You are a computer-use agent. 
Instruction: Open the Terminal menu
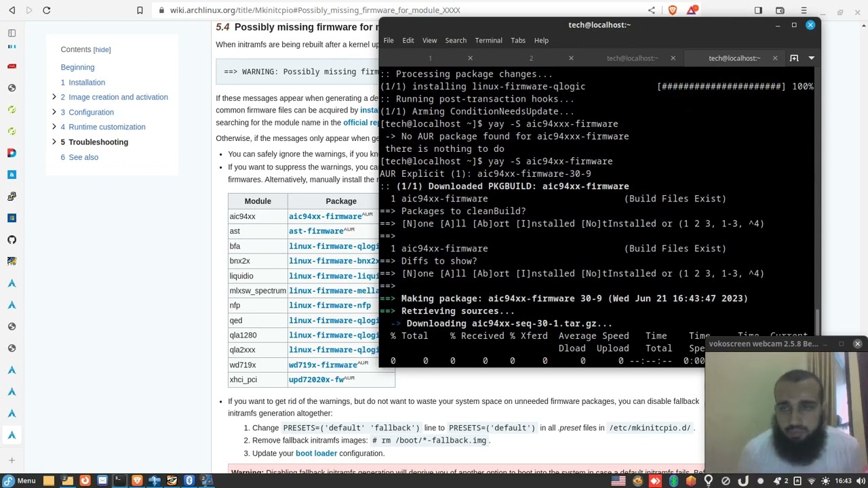click(488, 40)
